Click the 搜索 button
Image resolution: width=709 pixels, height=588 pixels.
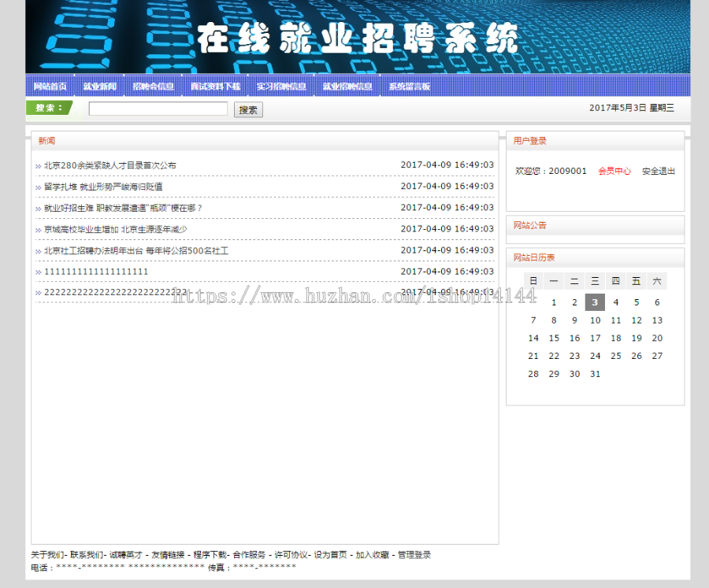pos(248,110)
